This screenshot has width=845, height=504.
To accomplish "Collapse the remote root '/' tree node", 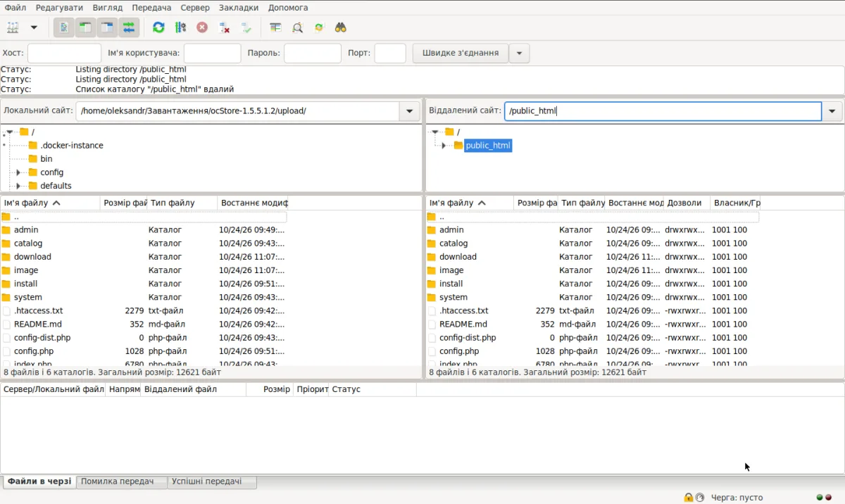I will (x=434, y=132).
